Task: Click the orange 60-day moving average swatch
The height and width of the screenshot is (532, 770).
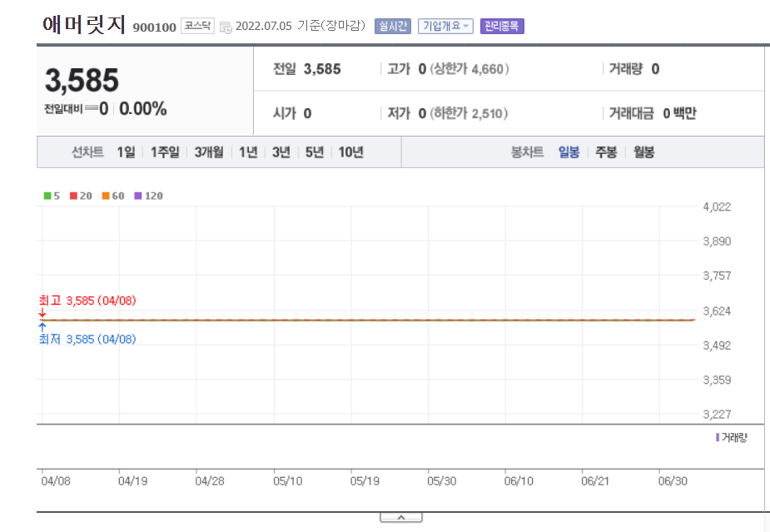Action: pyautogui.click(x=106, y=196)
